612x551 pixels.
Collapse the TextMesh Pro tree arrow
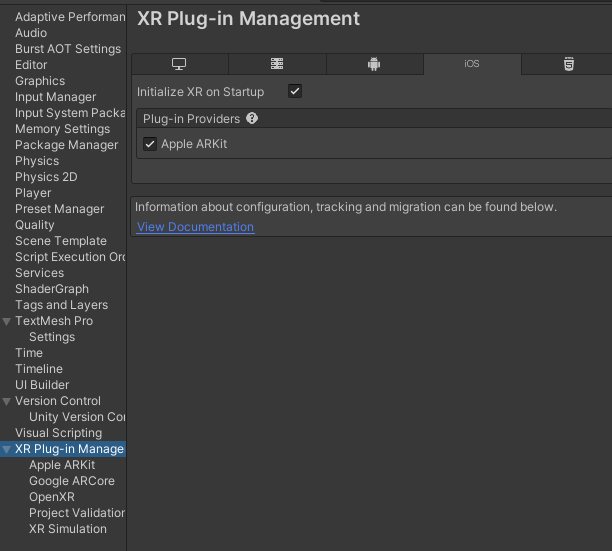click(7, 321)
